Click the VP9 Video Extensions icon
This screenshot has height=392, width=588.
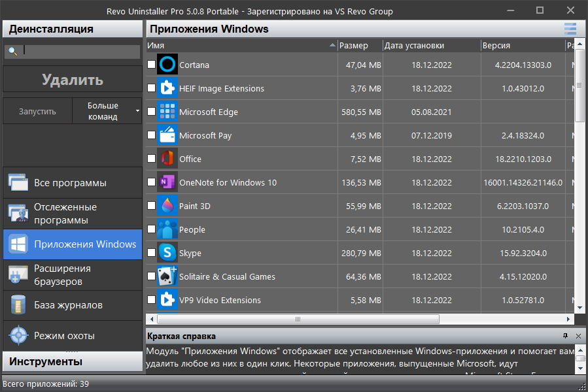point(167,300)
